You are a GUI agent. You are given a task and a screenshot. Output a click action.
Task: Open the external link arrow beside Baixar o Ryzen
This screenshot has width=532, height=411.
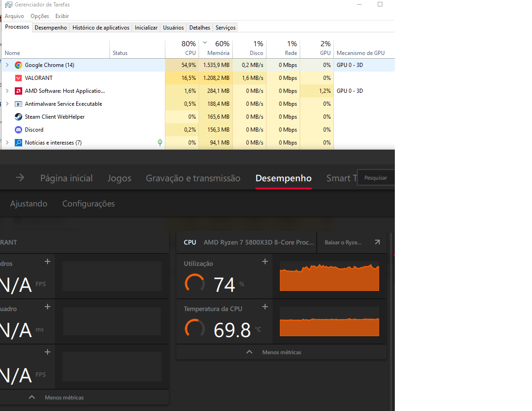tap(377, 242)
